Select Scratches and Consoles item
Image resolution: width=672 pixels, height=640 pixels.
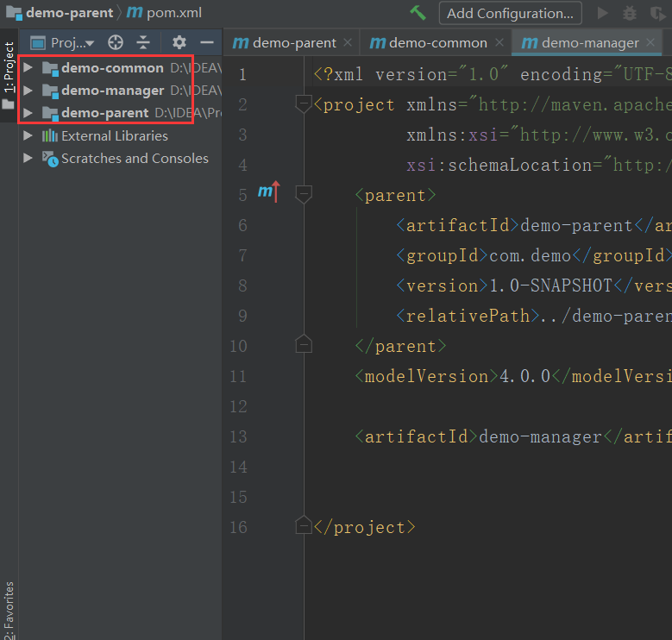[x=135, y=159]
